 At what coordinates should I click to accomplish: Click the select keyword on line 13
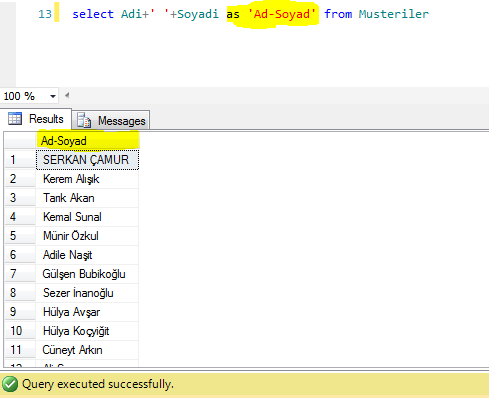pos(93,14)
